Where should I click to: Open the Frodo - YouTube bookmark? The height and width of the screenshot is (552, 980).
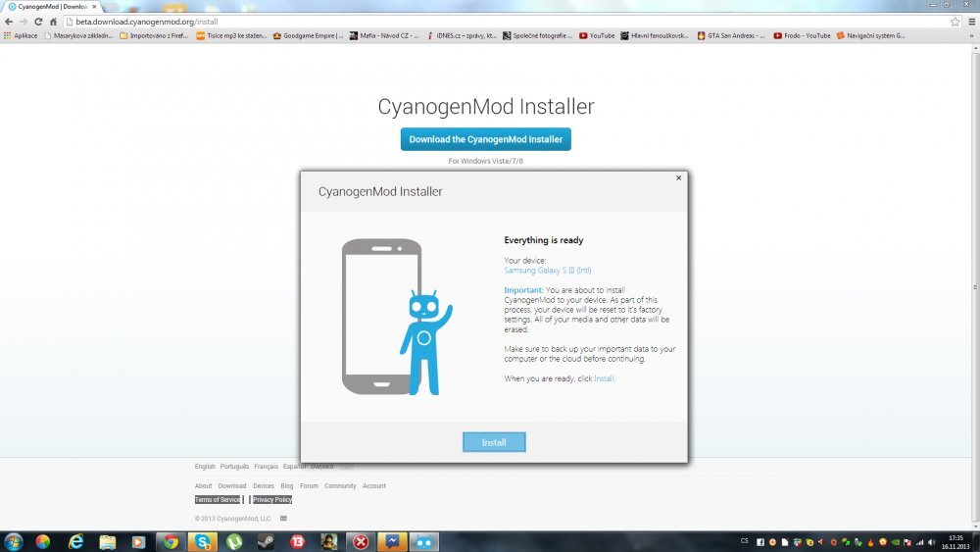802,35
